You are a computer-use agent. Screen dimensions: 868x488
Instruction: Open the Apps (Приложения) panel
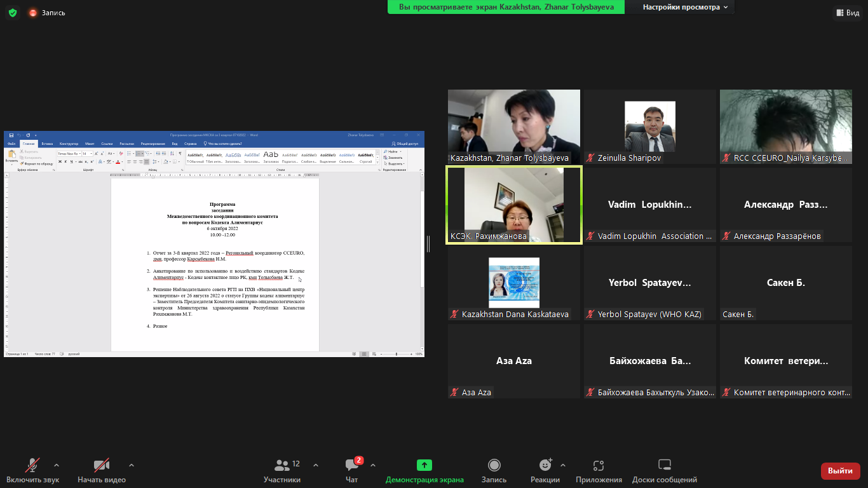click(x=598, y=471)
